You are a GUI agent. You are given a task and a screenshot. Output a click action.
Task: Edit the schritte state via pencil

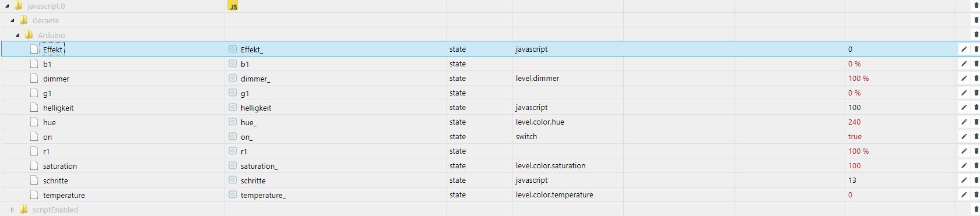[964, 180]
